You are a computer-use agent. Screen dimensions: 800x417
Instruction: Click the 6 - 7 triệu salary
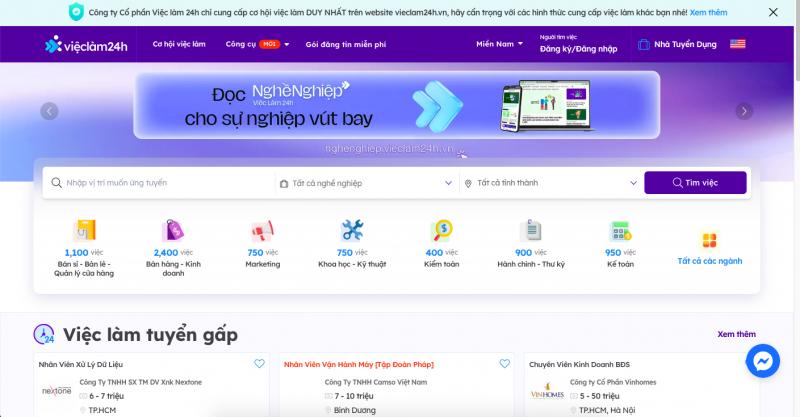[107, 396]
